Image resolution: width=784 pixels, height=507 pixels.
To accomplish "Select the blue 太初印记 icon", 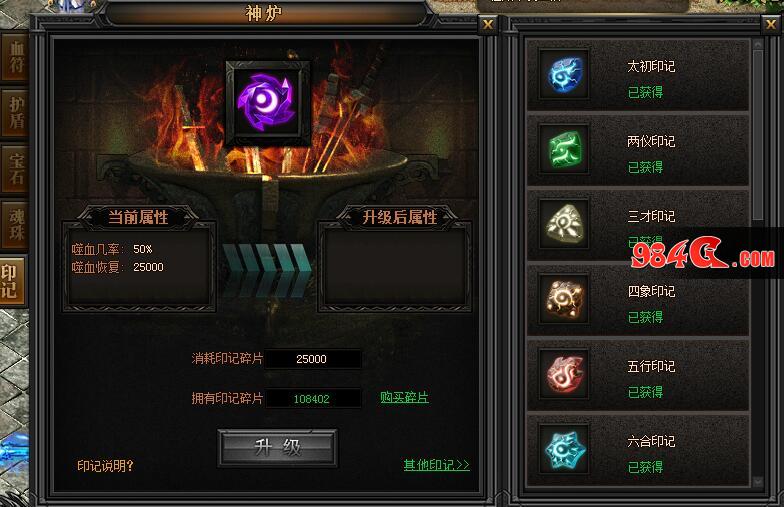I will 564,74.
